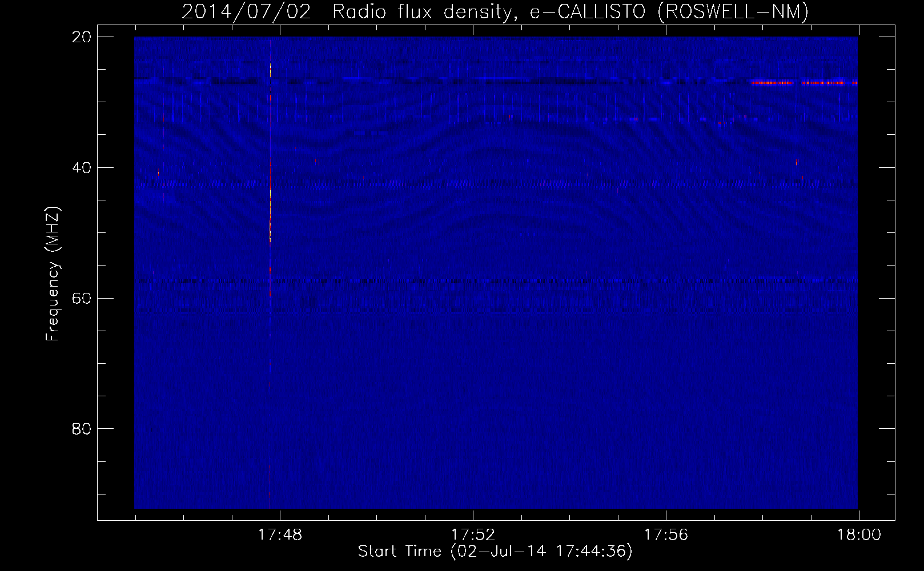Click the "Start Time (02-Jul-14 17:44:36)" x-axis label
924x571 pixels.
(x=495, y=552)
